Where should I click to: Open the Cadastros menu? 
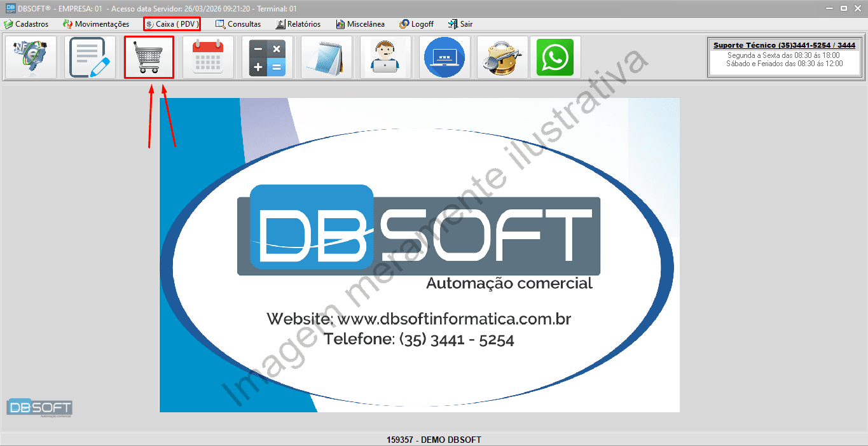point(28,24)
